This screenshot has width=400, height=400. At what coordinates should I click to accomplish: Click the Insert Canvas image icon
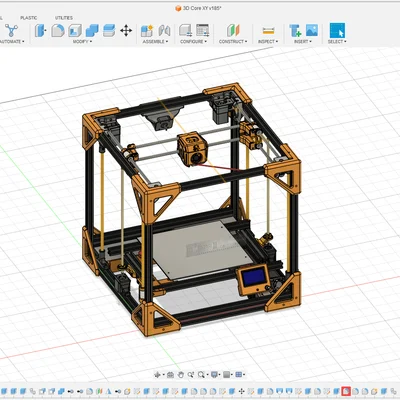pos(312,30)
